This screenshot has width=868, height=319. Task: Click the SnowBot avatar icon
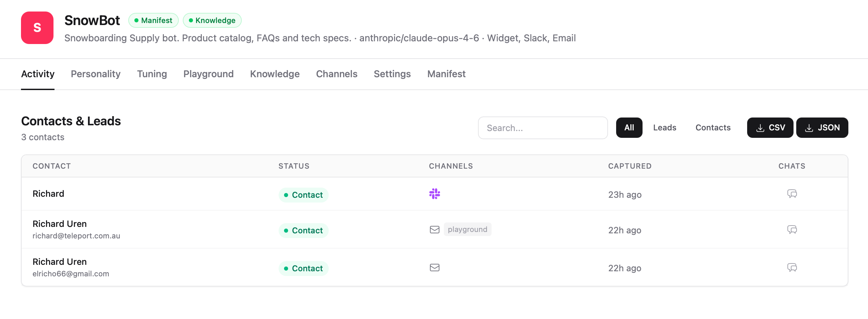coord(37,28)
